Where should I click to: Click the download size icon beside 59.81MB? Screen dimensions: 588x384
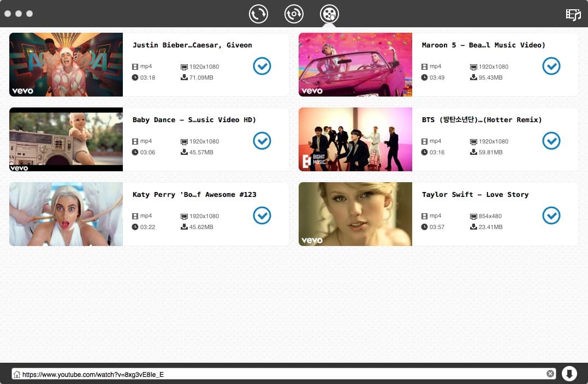[474, 152]
